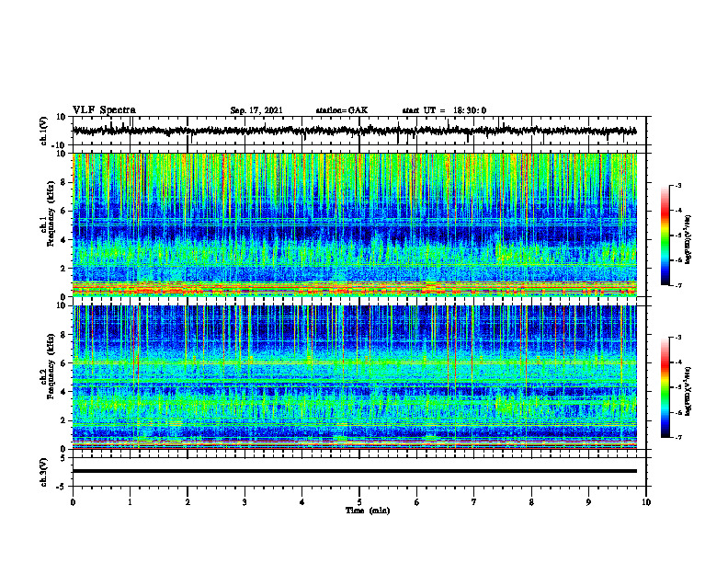Click inside the ch.2 spectrogram panel
The image size is (728, 563).
(x=355, y=377)
